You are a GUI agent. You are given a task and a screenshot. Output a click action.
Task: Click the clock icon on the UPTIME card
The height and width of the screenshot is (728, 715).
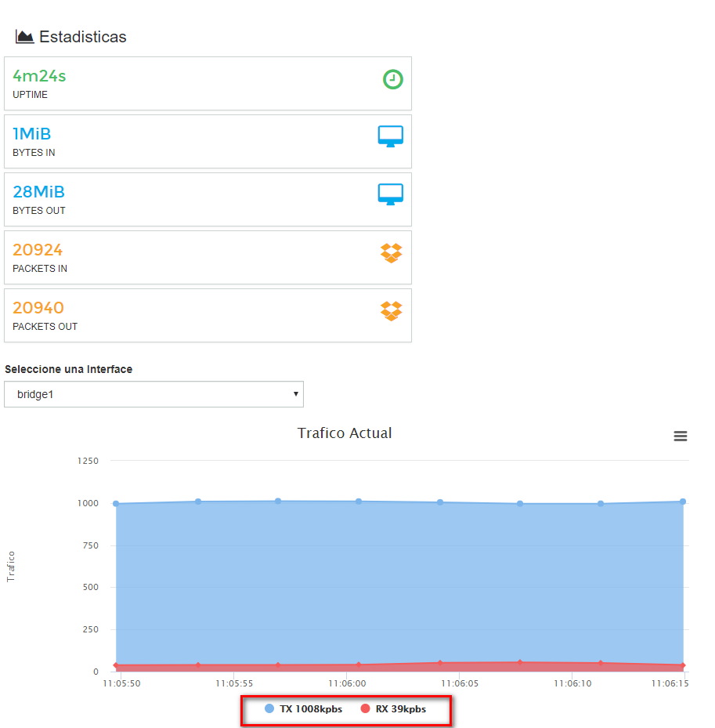pyautogui.click(x=392, y=79)
